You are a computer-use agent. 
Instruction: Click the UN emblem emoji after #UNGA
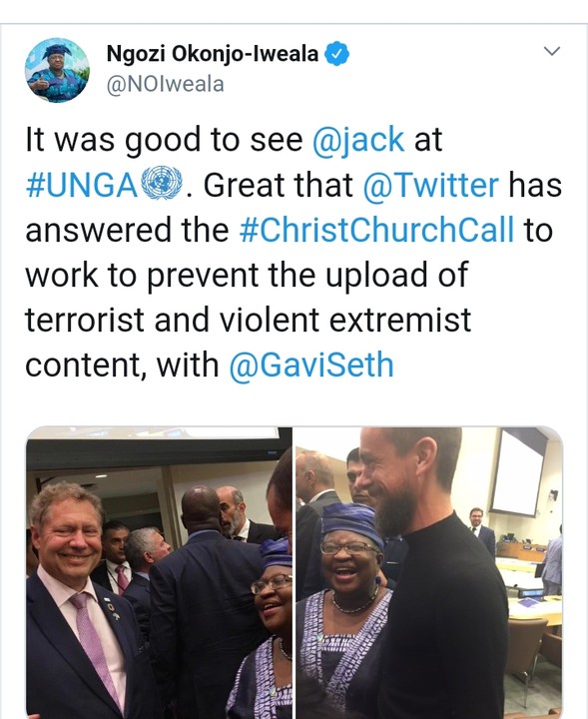click(x=162, y=183)
